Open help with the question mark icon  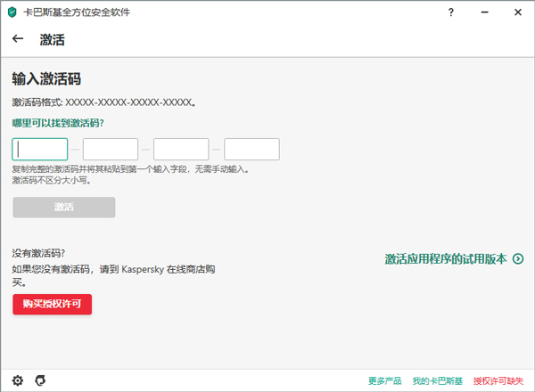pyautogui.click(x=450, y=12)
